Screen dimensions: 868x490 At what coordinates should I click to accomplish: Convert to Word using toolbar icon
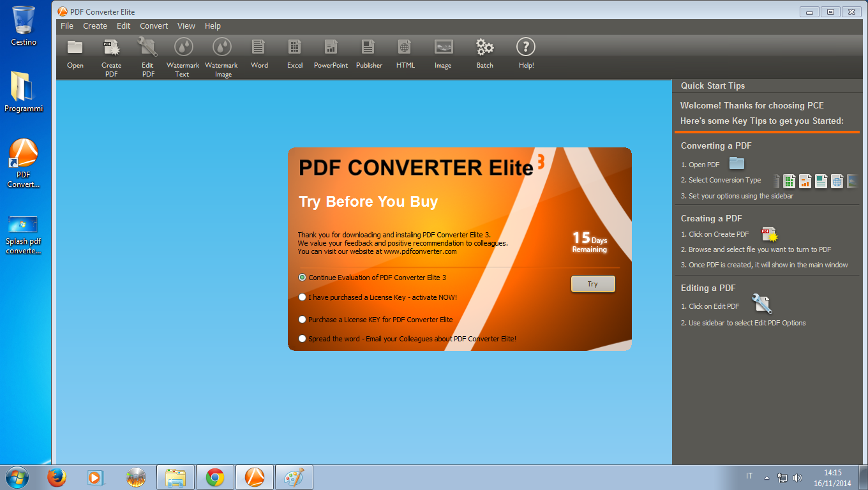(258, 48)
